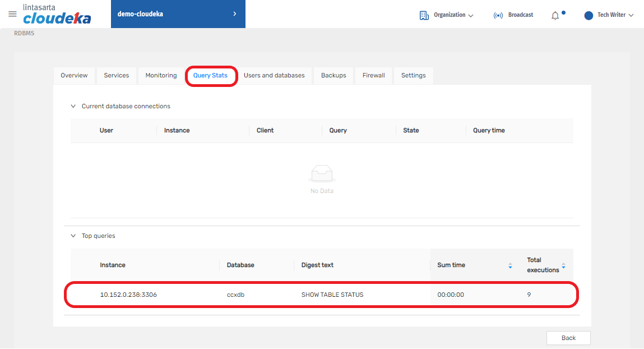
Task: Expand the Tech Writer user menu
Action: coord(615,15)
